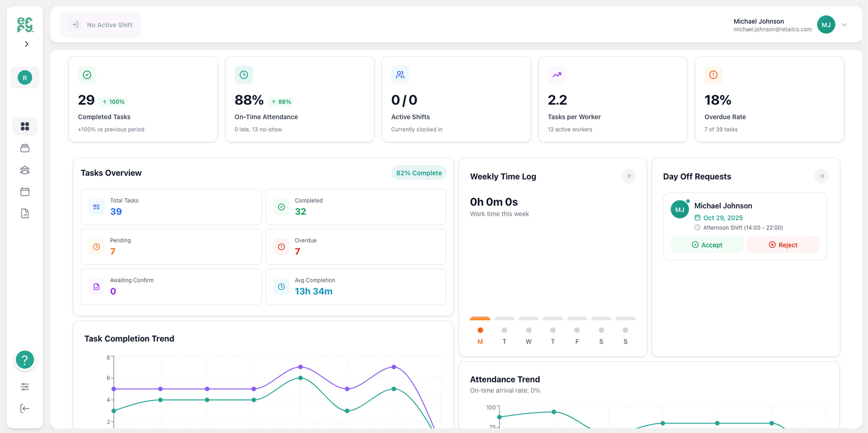Screen dimensions: 868x433
Task: Click the green help question mark icon
Action: tap(25, 360)
